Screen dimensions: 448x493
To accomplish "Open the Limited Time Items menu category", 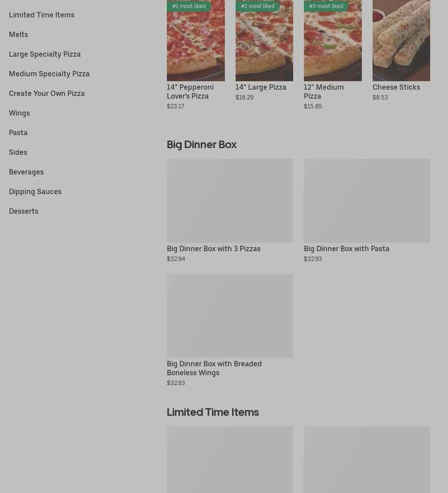I will [41, 15].
